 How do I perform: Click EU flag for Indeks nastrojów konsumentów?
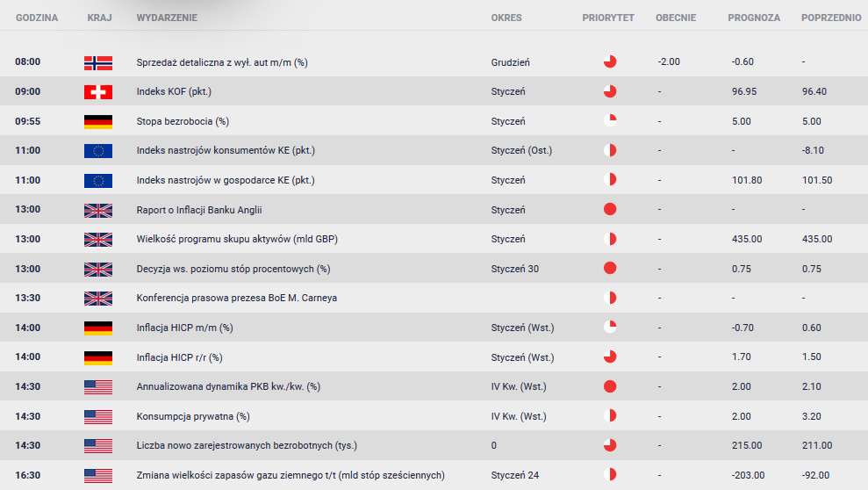pos(98,150)
